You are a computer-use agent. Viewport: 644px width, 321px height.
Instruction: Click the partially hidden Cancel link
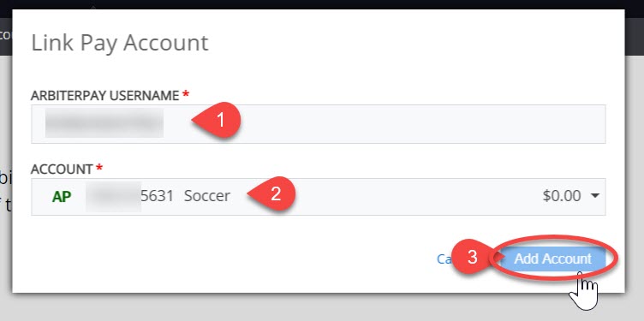coord(444,259)
